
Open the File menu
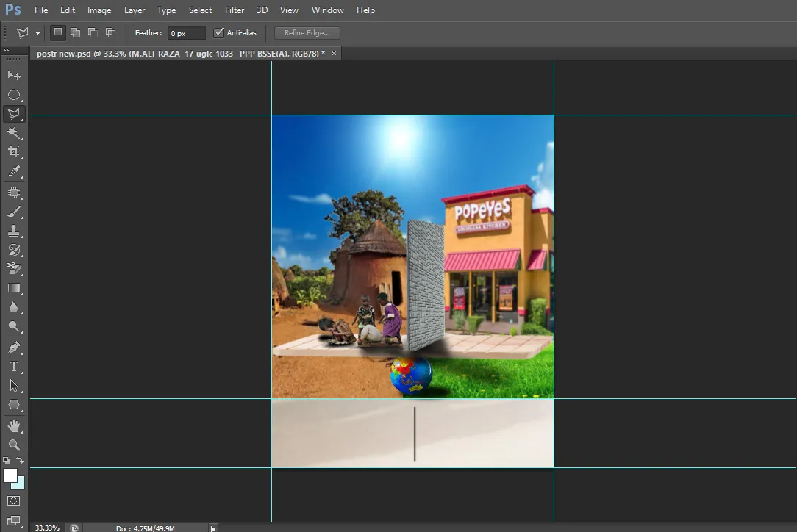pyautogui.click(x=41, y=10)
